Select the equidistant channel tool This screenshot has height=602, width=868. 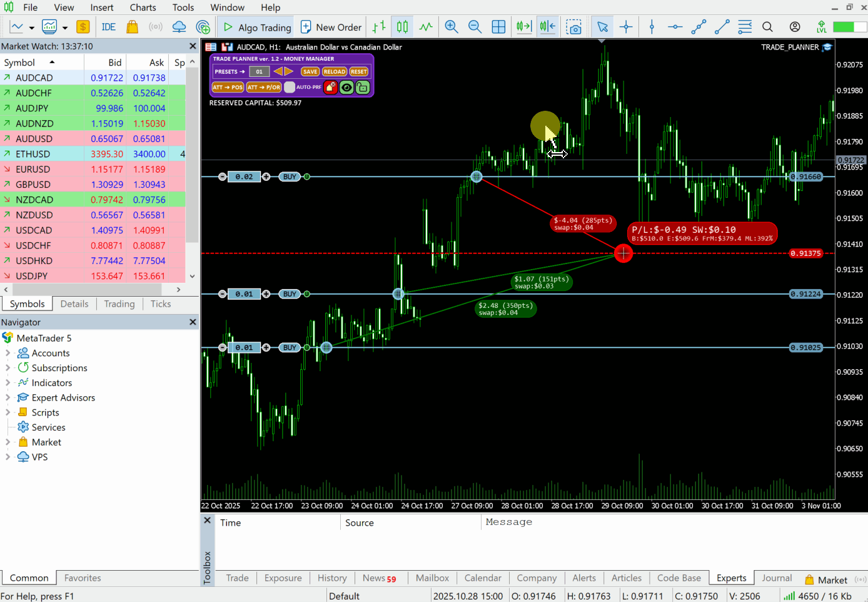tap(722, 27)
